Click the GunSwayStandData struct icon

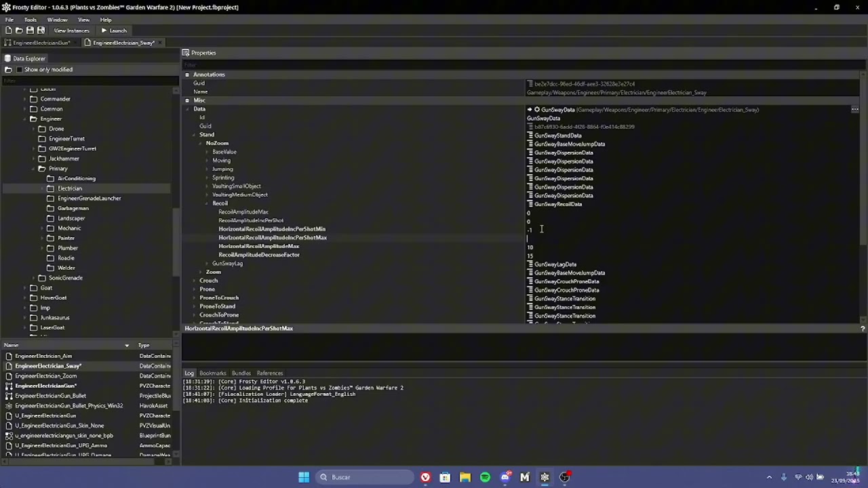[530, 136]
